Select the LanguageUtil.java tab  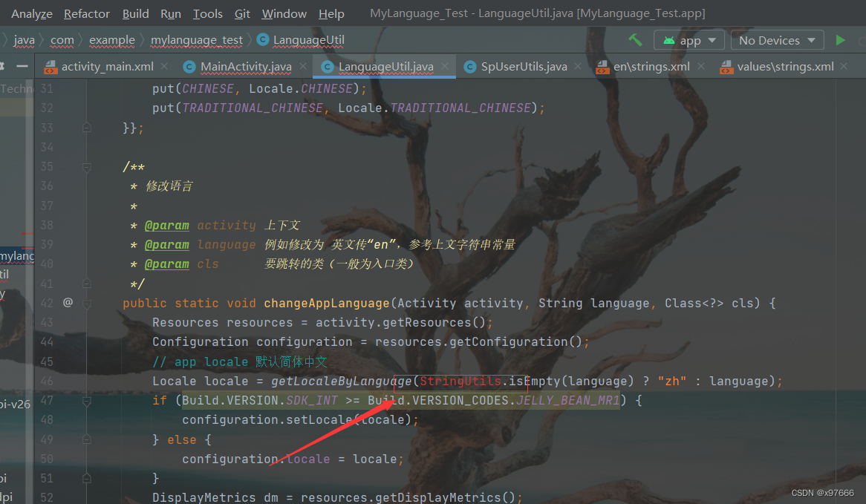point(385,67)
